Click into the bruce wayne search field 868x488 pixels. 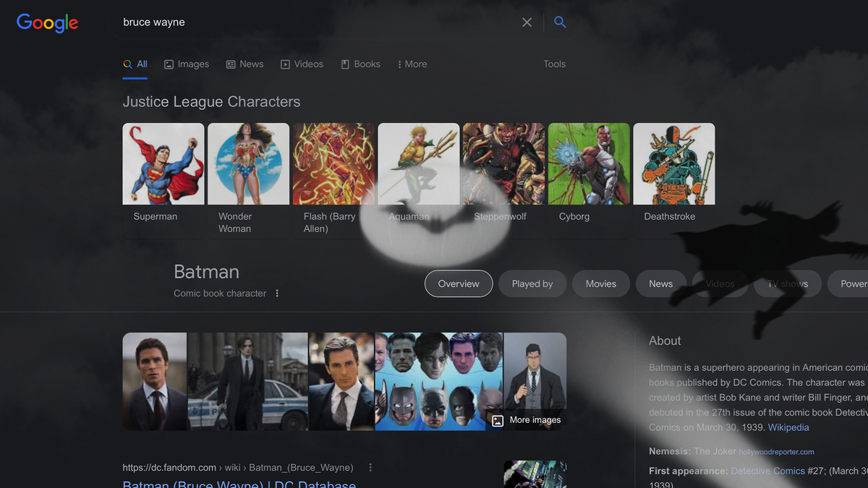tap(318, 22)
